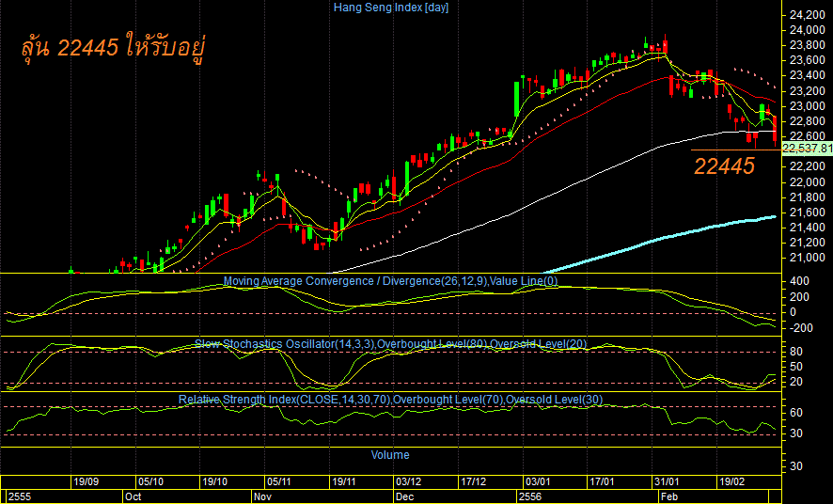The image size is (833, 504).
Task: Click the 20 value on the Stochastics axis
Action: [x=795, y=383]
